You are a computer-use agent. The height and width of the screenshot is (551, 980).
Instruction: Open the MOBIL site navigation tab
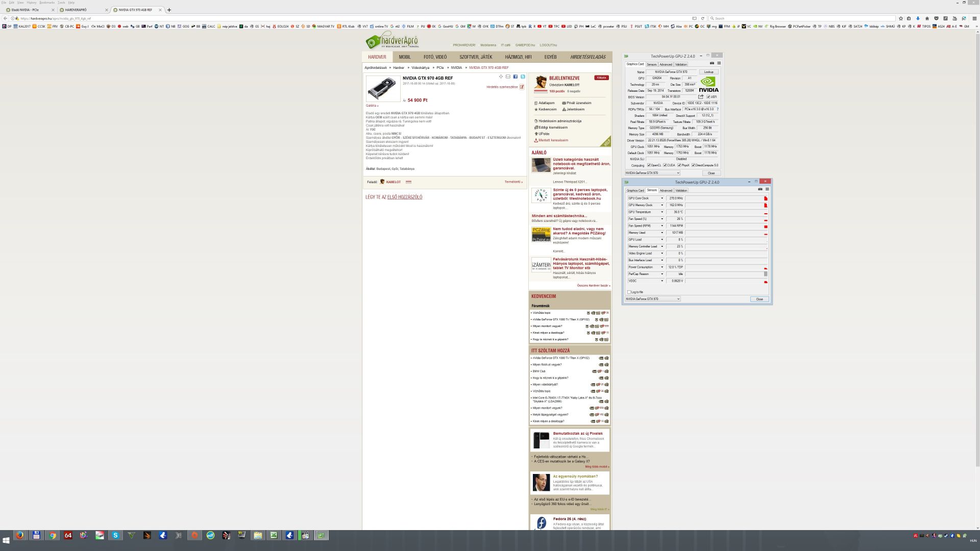405,57
